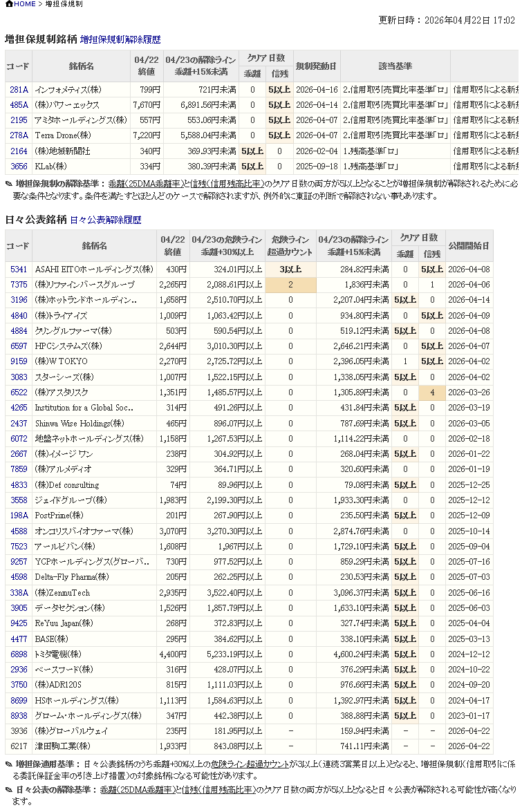Open stock code 9159 for W TOKYO

[19, 361]
